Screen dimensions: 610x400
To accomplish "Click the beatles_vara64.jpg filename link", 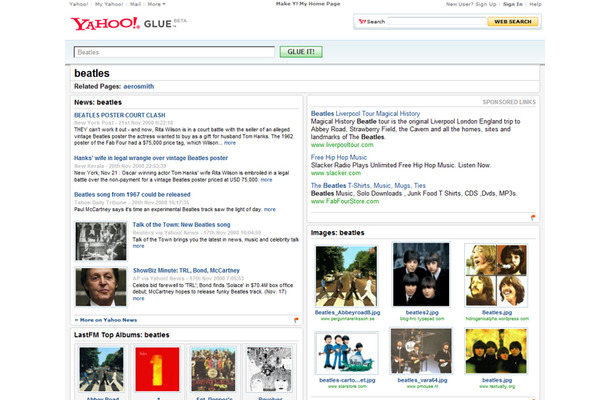I will pyautogui.click(x=422, y=380).
